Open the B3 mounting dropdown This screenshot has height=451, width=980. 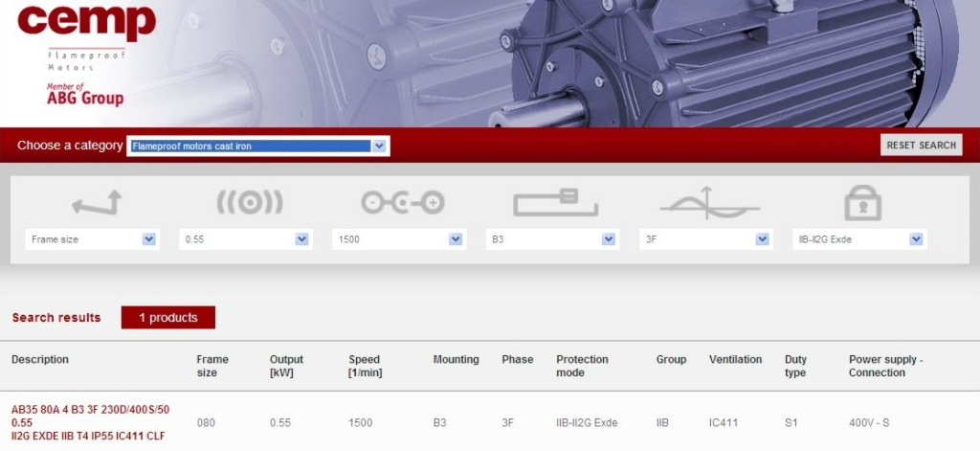pyautogui.click(x=552, y=239)
